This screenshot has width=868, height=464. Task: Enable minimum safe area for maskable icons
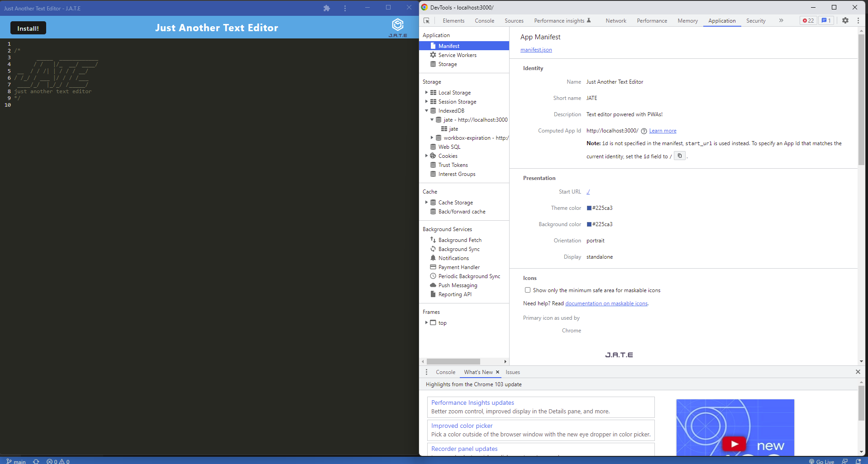click(527, 289)
